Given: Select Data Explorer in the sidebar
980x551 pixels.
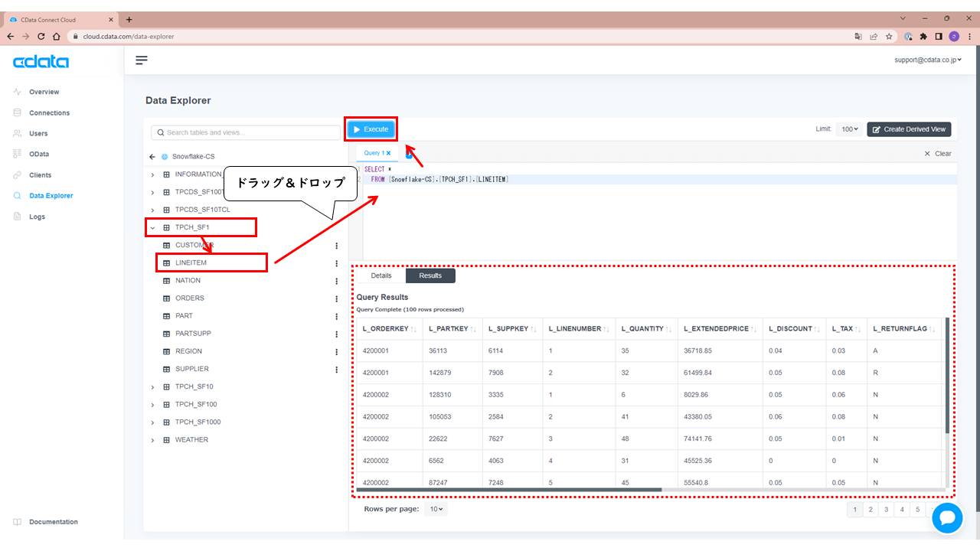Looking at the screenshot, I should click(51, 196).
